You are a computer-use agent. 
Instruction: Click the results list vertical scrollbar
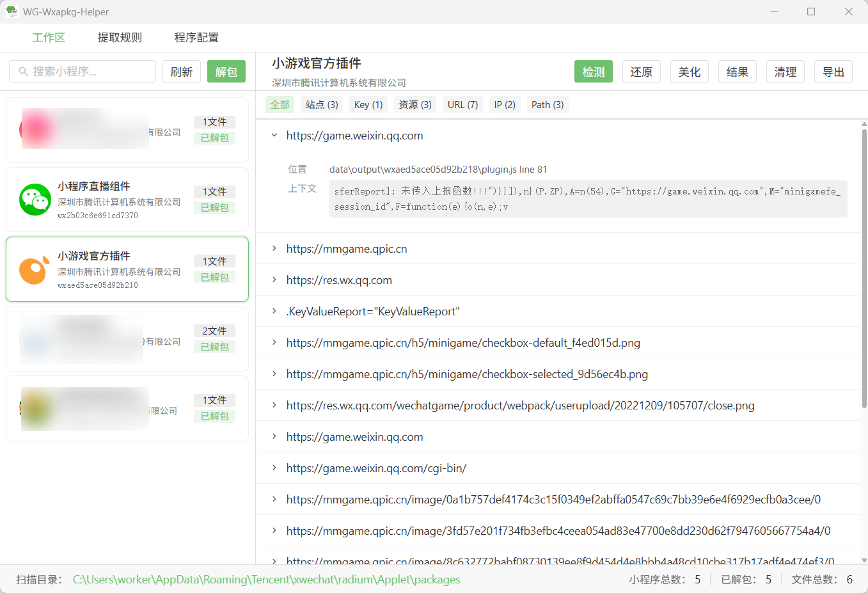tap(864, 269)
